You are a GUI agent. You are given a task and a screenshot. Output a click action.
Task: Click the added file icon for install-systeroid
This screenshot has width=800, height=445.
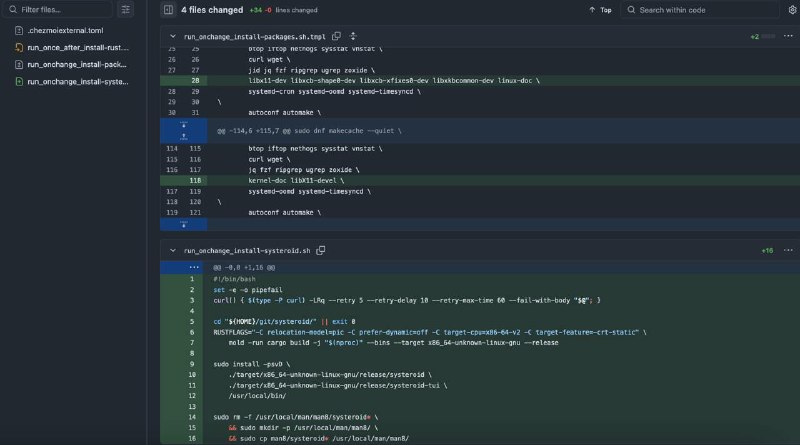(x=19, y=81)
